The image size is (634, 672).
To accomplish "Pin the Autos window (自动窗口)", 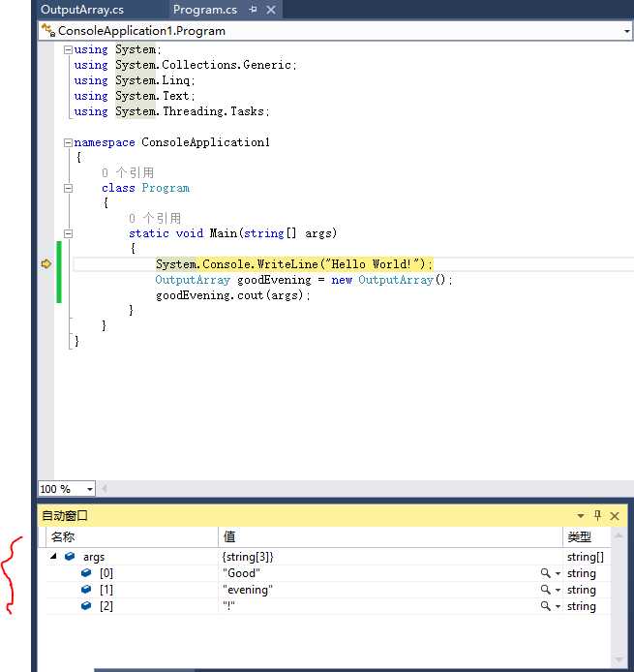I will click(597, 515).
